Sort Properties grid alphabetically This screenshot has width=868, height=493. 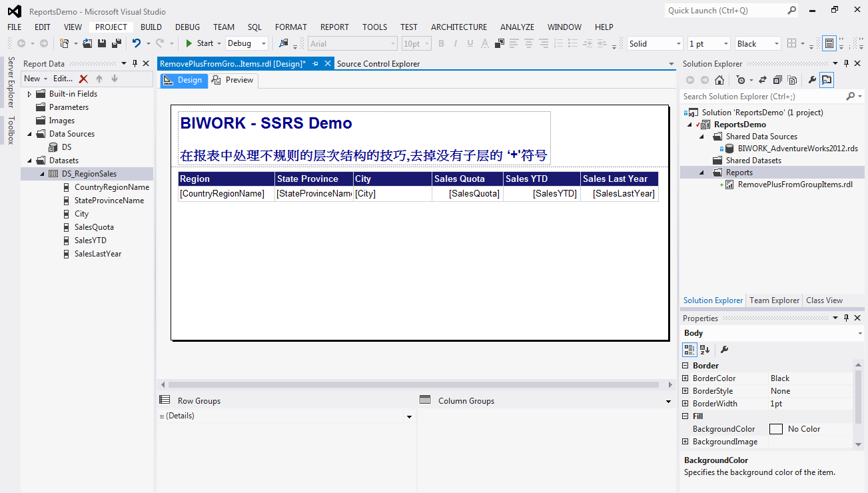pos(705,350)
